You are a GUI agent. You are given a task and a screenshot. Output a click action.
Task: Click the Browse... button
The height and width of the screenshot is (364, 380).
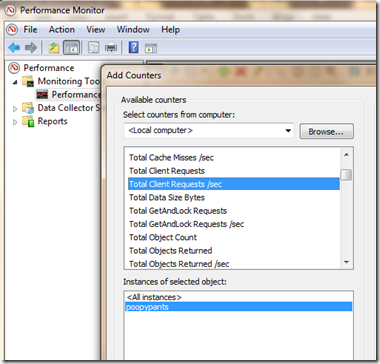coord(326,132)
